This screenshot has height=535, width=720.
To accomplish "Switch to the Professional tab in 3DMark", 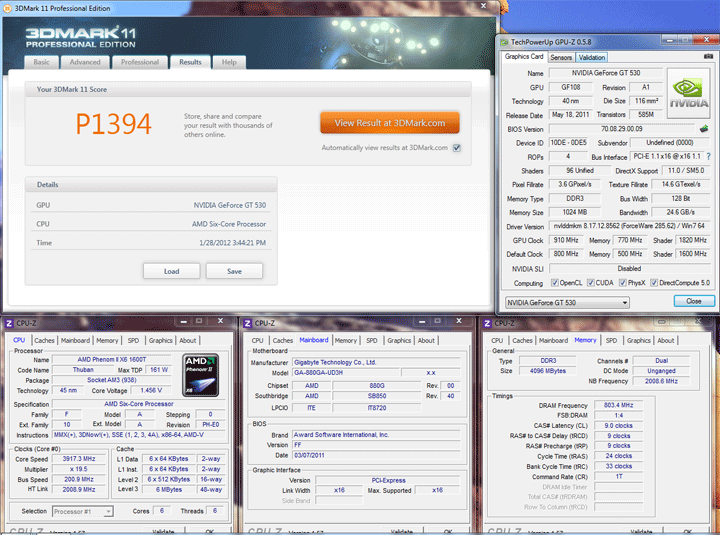I will click(x=140, y=62).
